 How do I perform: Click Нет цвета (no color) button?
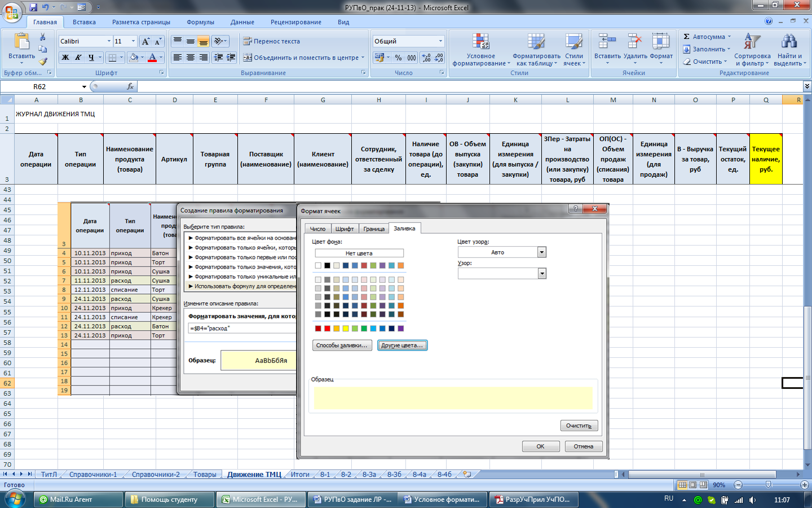[359, 253]
